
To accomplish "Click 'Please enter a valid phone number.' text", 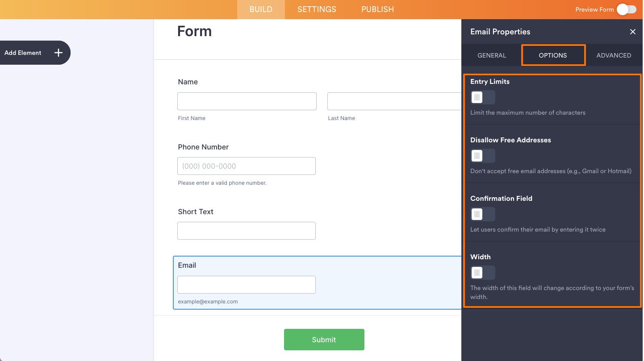I will 222,183.
